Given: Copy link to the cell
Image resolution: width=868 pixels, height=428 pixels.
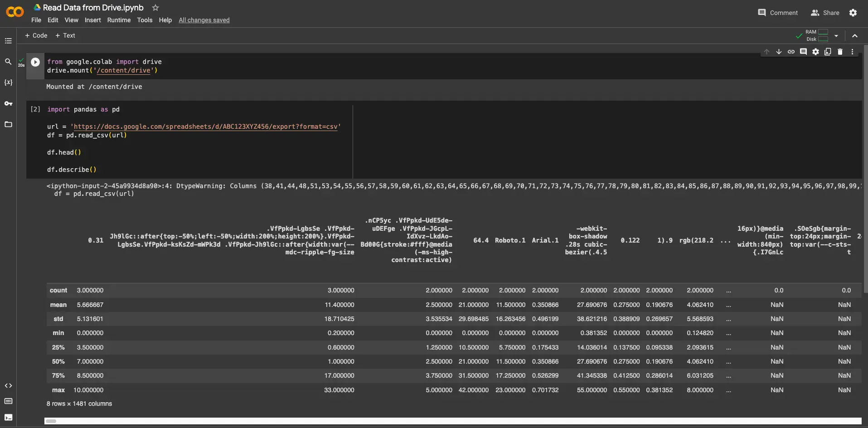Looking at the screenshot, I should click(x=791, y=52).
